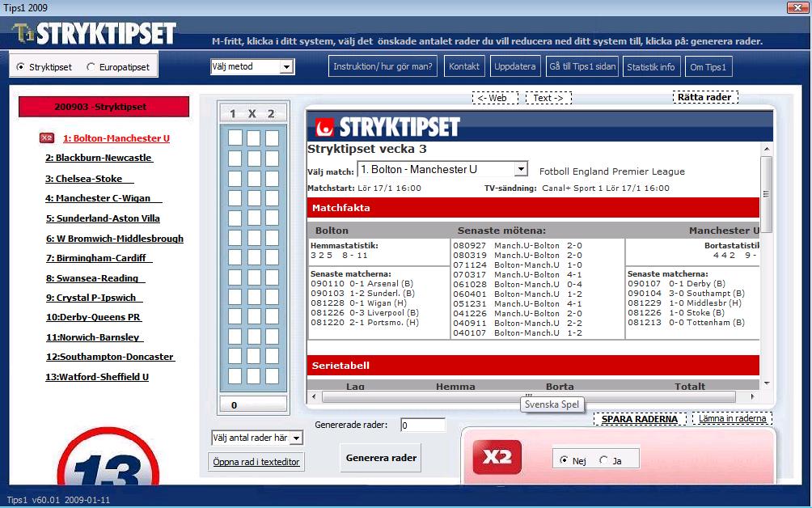Click the scroll left arrow of web panel
The height and width of the screenshot is (508, 812).
click(x=314, y=396)
